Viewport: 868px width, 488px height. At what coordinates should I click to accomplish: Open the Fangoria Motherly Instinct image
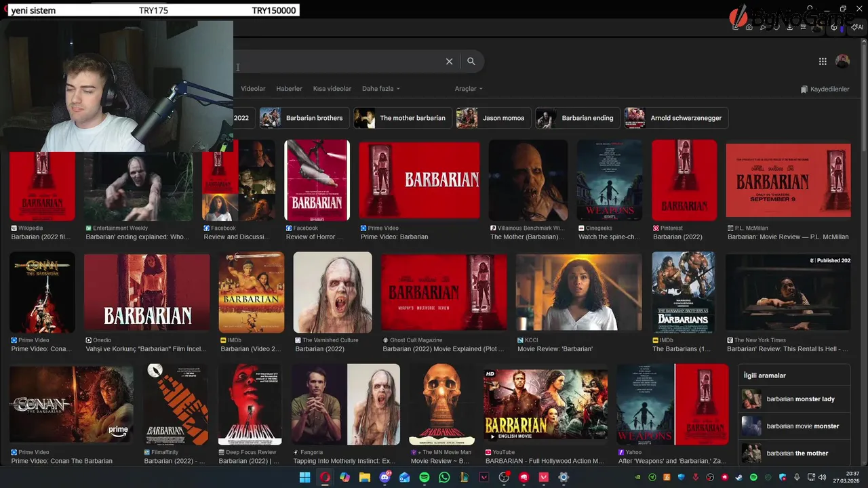pyautogui.click(x=346, y=404)
